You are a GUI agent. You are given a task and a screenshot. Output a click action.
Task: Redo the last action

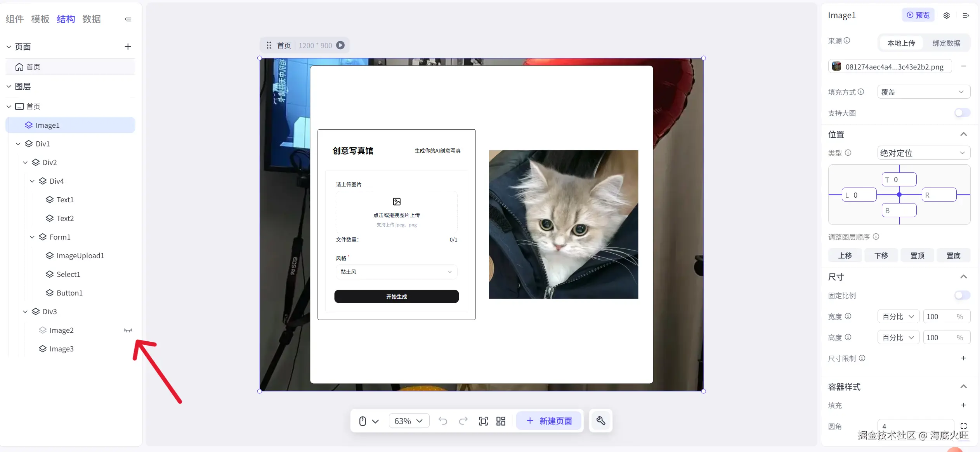(x=463, y=421)
